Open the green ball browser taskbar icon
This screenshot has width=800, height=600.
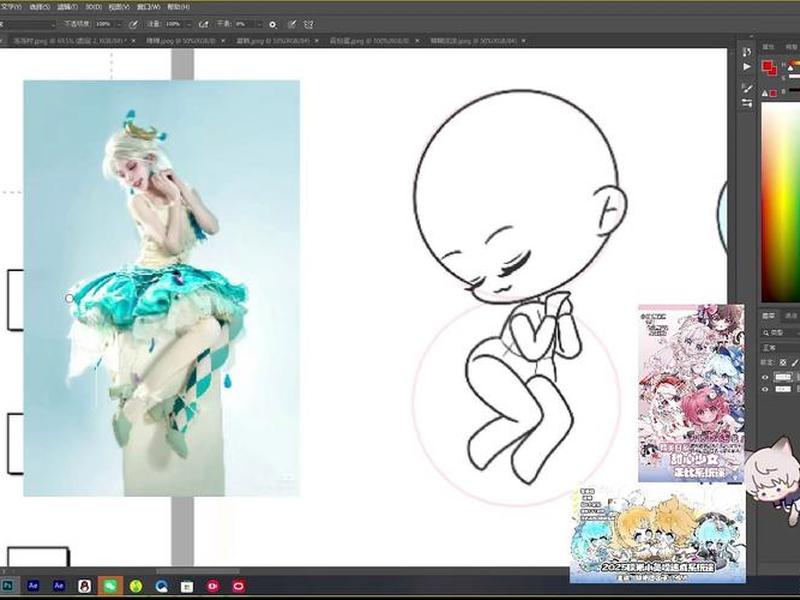[x=136, y=586]
